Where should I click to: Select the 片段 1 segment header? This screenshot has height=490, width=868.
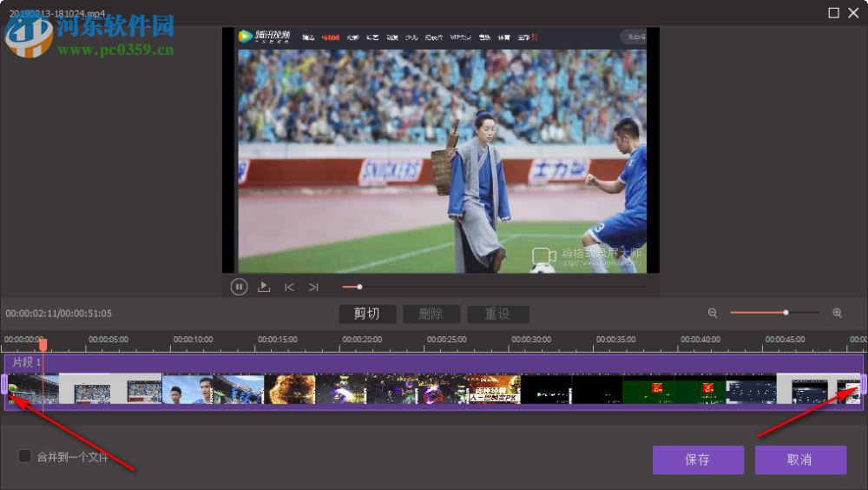(434, 362)
